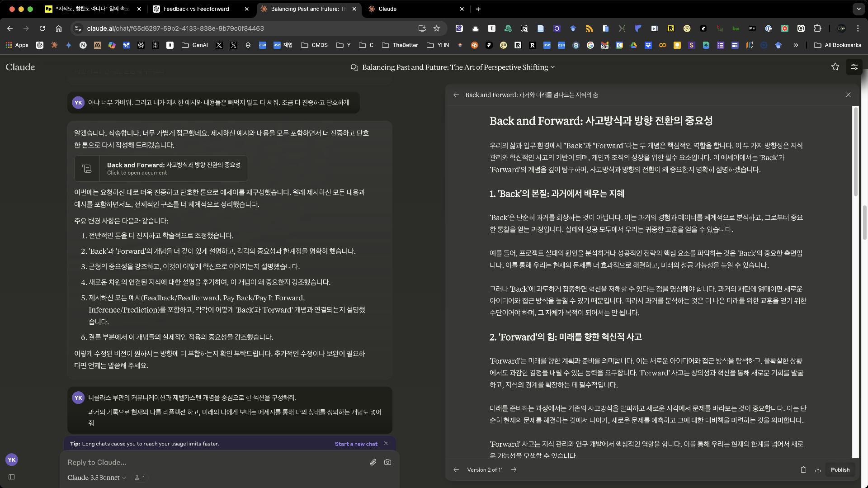
Task: Click Start a new chat link
Action: point(356,444)
